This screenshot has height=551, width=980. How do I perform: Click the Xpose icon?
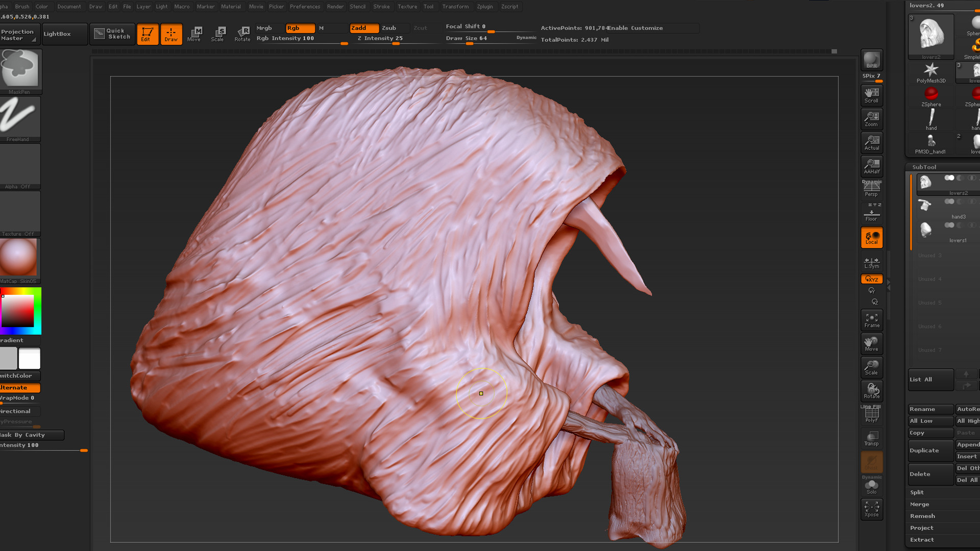pyautogui.click(x=871, y=509)
